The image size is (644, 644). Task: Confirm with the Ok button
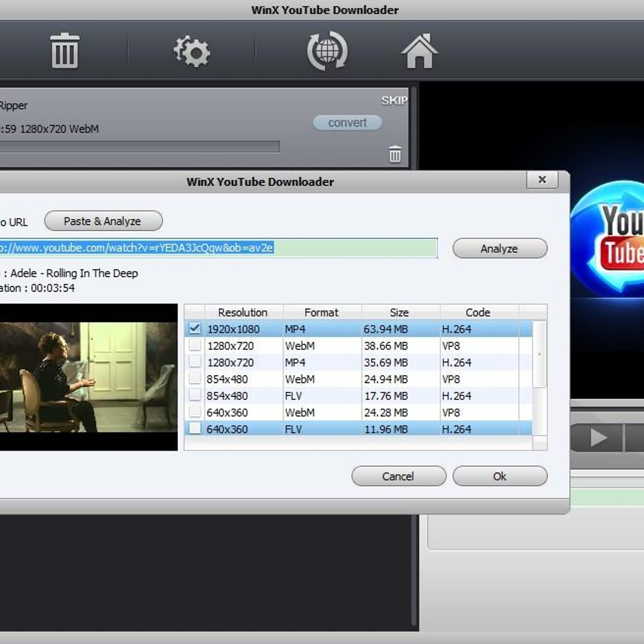coord(500,476)
